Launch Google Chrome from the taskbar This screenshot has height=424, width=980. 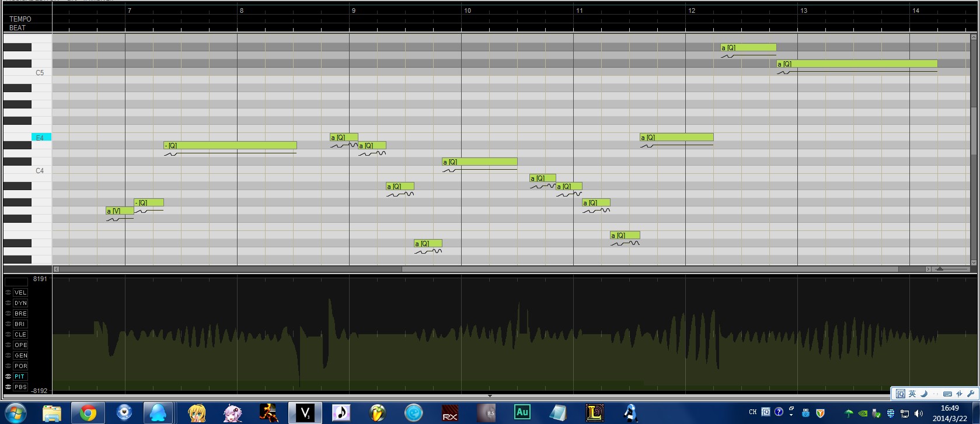88,413
